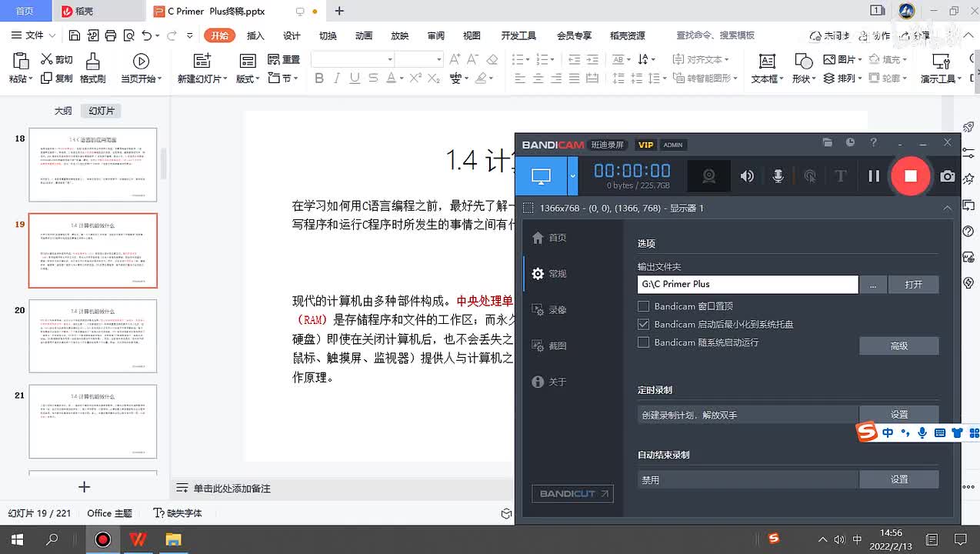The height and width of the screenshot is (554, 980).
Task: Open Windows File Explorer from taskbar
Action: tap(174, 539)
